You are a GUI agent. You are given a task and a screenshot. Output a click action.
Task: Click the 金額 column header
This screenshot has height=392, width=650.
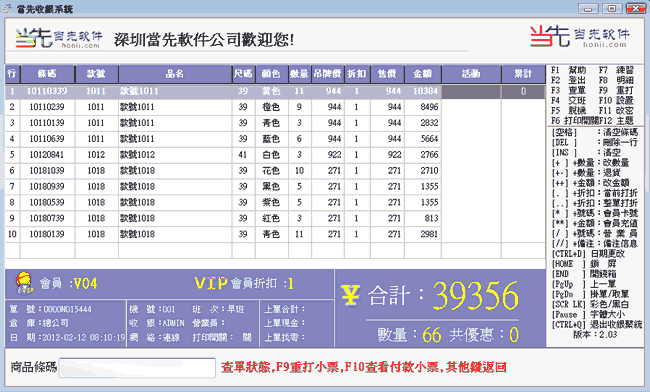423,74
